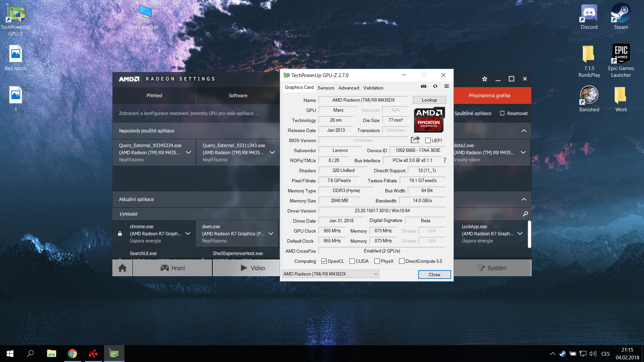The image size is (644, 362).
Task: Switch to the Sensors tab
Action: pos(326,88)
